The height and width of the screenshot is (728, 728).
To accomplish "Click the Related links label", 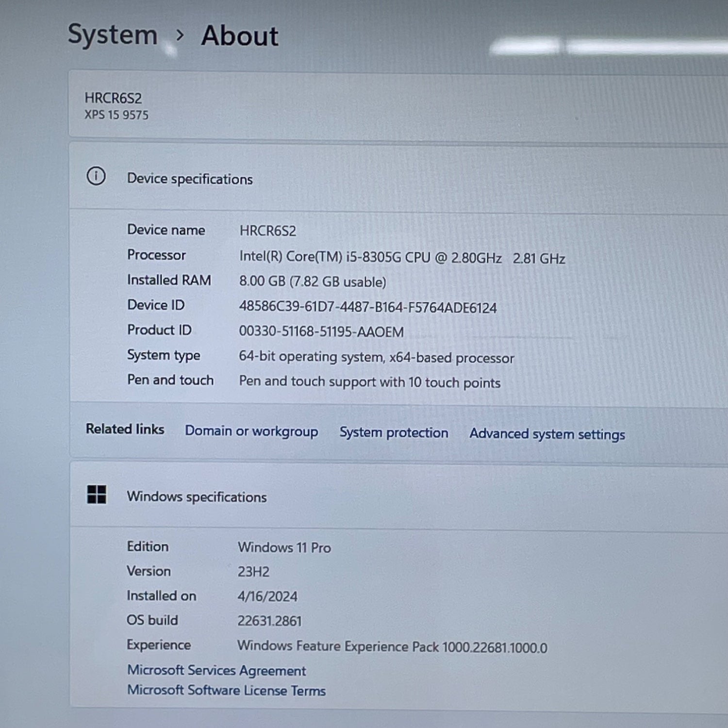I will click(125, 429).
